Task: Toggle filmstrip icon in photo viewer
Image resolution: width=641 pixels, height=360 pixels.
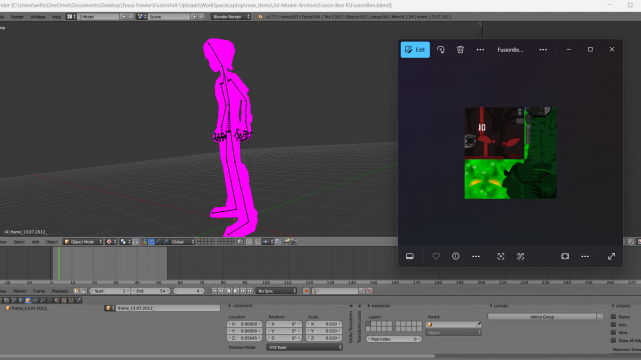Action: (x=410, y=256)
